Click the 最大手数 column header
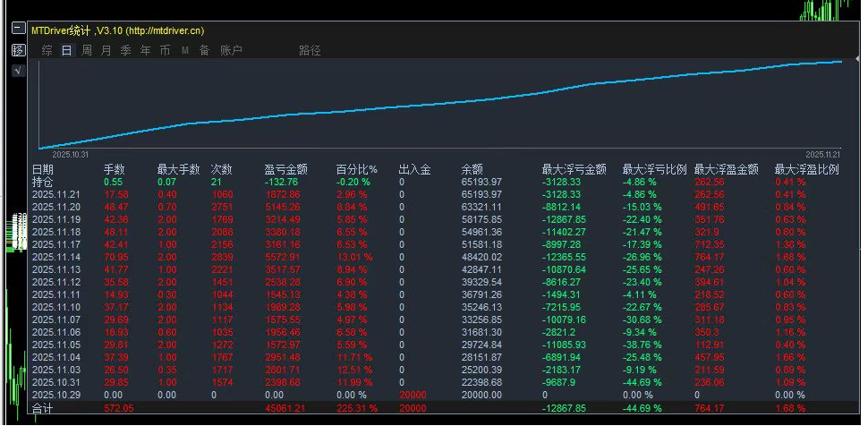Viewport: 868px width, 426px height. click(x=178, y=169)
